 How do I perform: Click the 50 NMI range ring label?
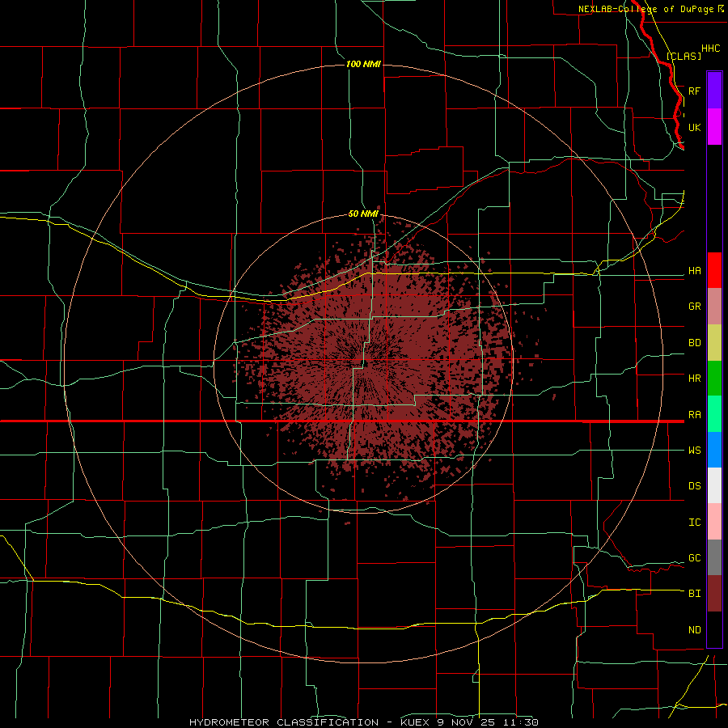pyautogui.click(x=363, y=214)
